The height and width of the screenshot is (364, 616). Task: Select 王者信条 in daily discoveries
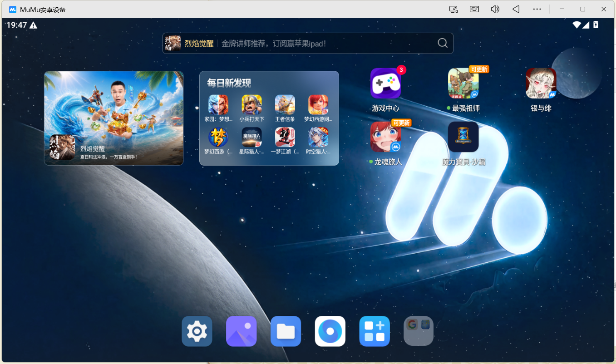coord(285,108)
